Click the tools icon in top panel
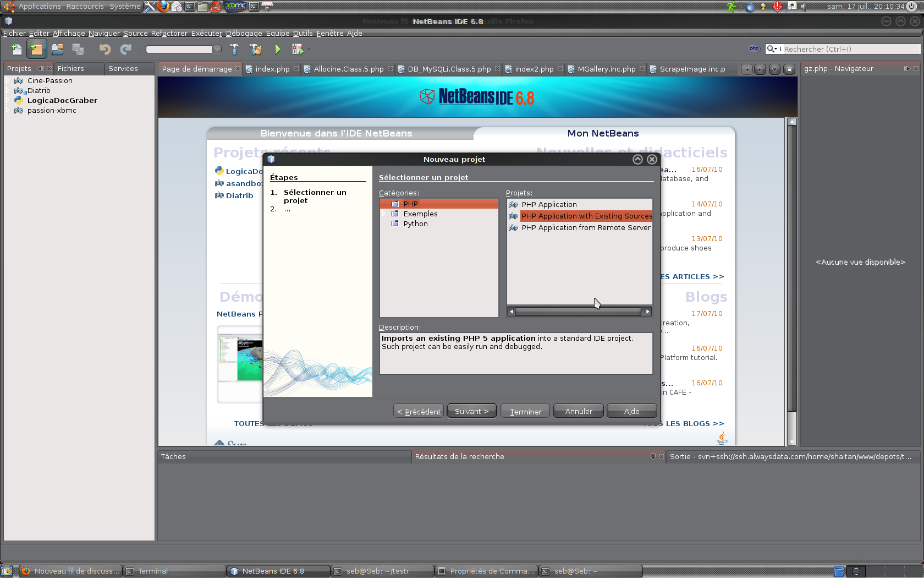 150,7
